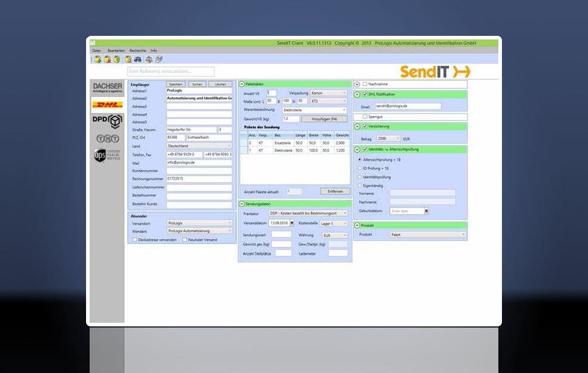Click the new shipment toolbar icon with green plus

[98, 59]
